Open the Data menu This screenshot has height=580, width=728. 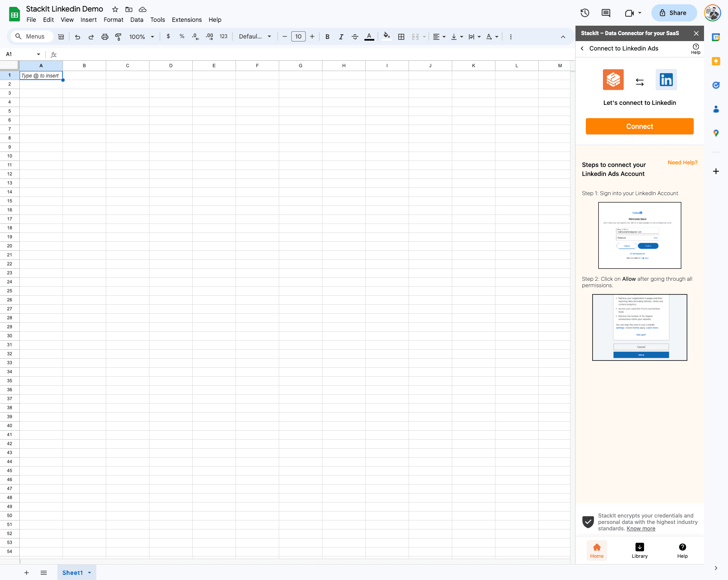tap(137, 20)
